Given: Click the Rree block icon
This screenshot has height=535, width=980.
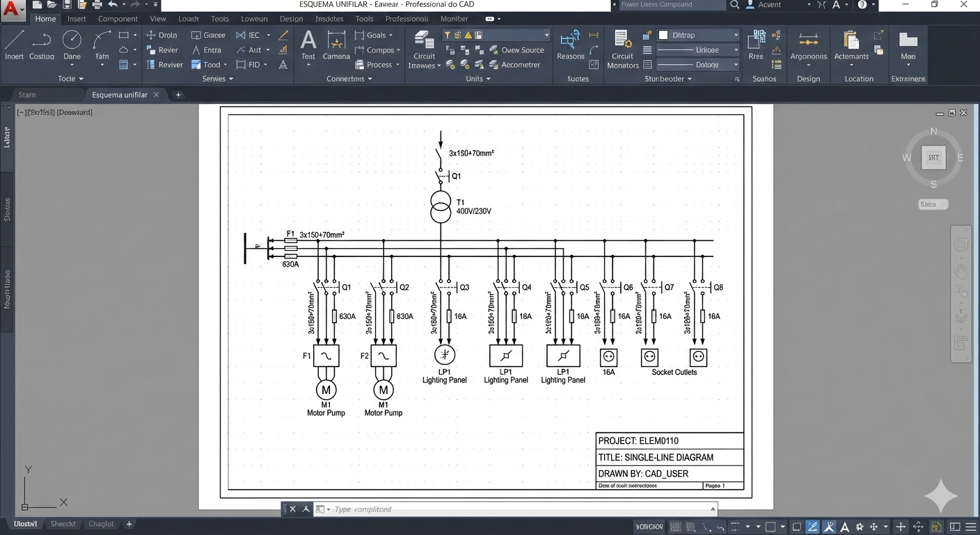Looking at the screenshot, I should pos(757,45).
